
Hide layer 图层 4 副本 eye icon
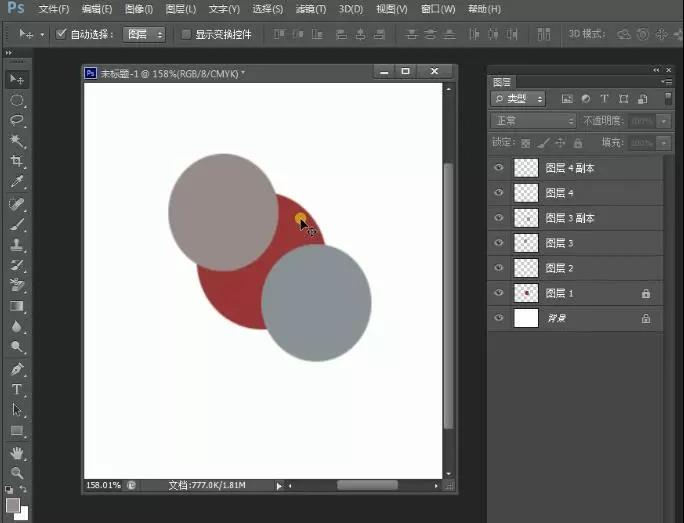coord(499,167)
